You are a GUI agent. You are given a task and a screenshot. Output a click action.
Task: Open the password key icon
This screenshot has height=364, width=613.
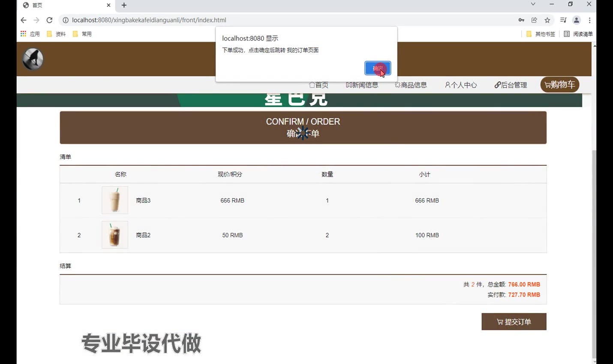[x=521, y=20]
